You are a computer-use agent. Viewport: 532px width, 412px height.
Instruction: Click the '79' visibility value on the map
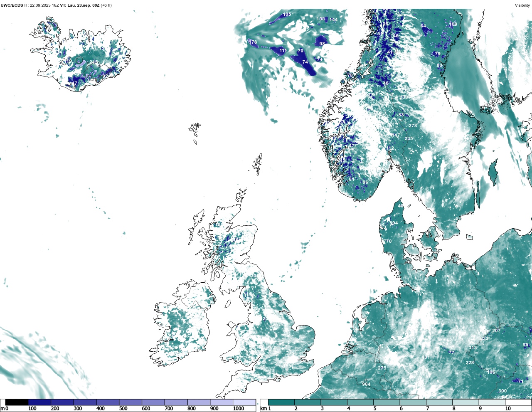(x=437, y=54)
